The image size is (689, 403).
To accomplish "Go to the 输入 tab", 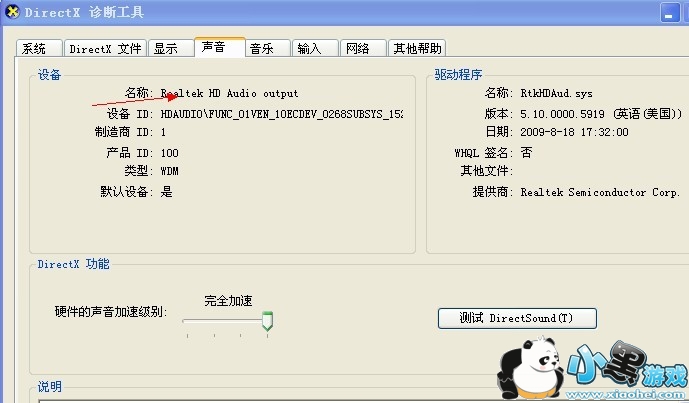I will 315,48.
